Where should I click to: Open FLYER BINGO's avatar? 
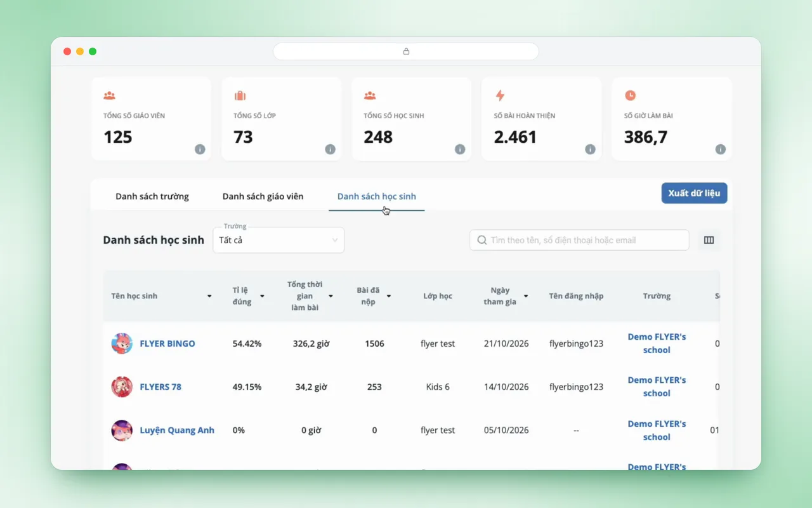tap(122, 344)
